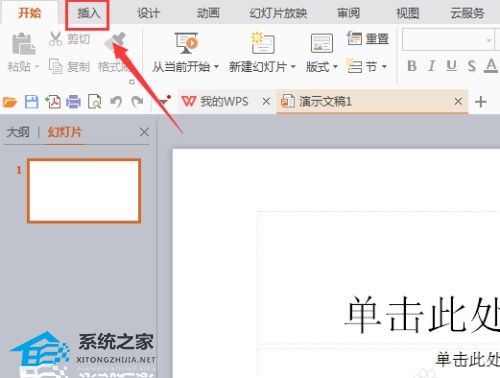Click the 版式 layout icon
Viewport: 500px width, 378px height.
[x=322, y=43]
